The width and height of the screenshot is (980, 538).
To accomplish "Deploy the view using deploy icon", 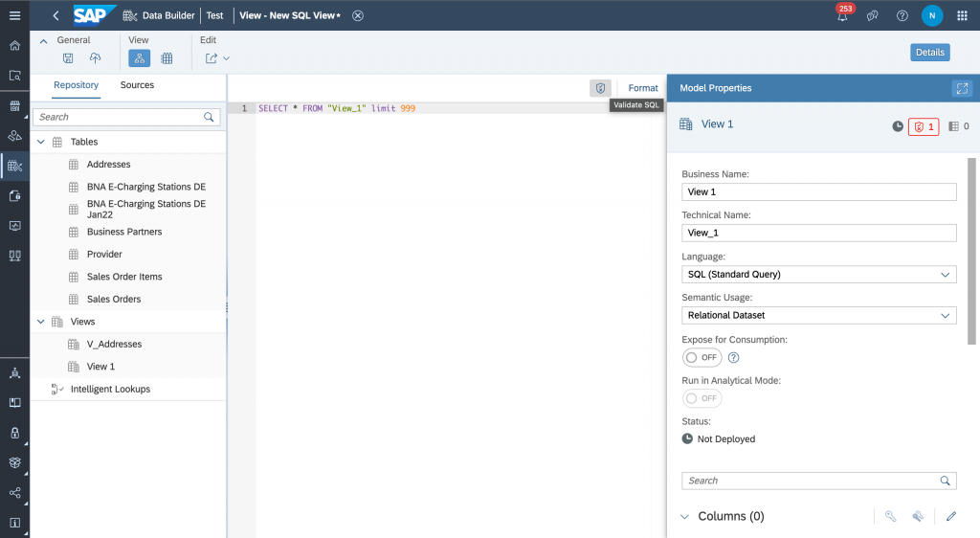I will [x=95, y=58].
